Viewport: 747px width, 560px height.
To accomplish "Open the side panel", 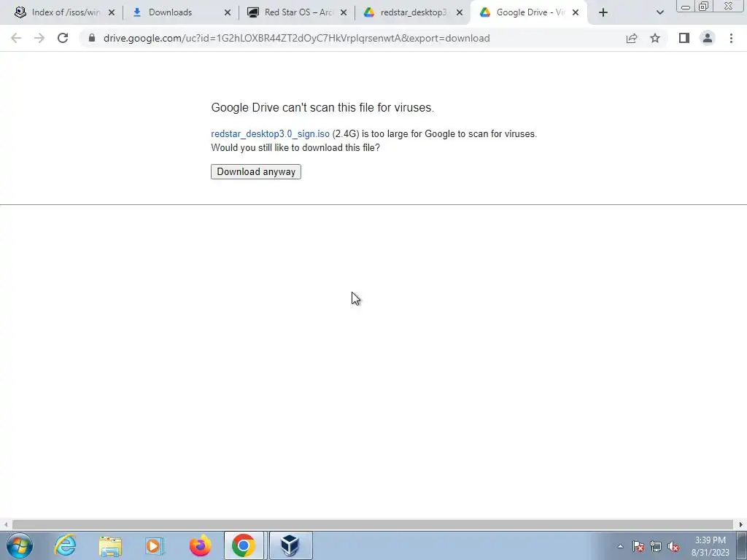I will click(684, 38).
